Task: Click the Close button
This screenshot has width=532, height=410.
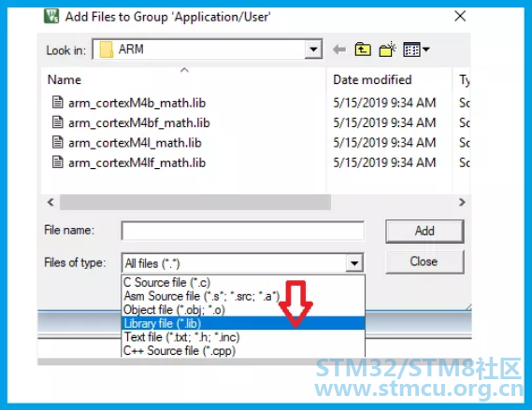Action: pyautogui.click(x=424, y=262)
